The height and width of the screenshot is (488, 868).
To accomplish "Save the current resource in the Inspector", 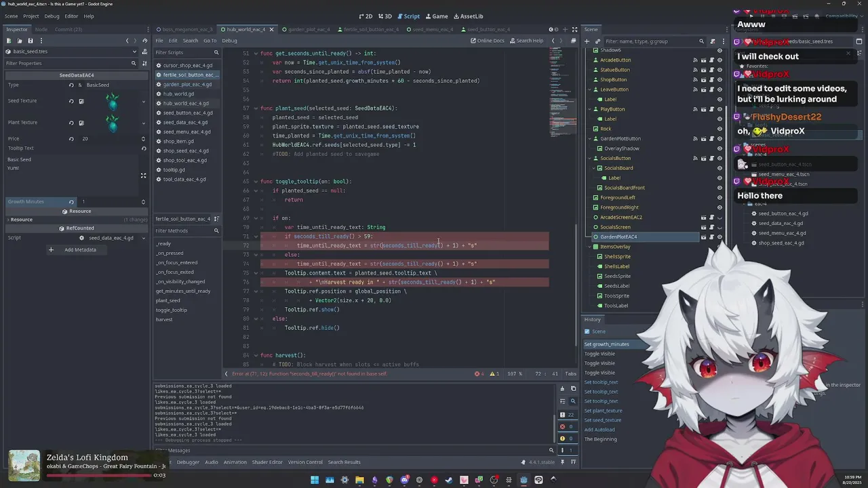I will click(30, 41).
